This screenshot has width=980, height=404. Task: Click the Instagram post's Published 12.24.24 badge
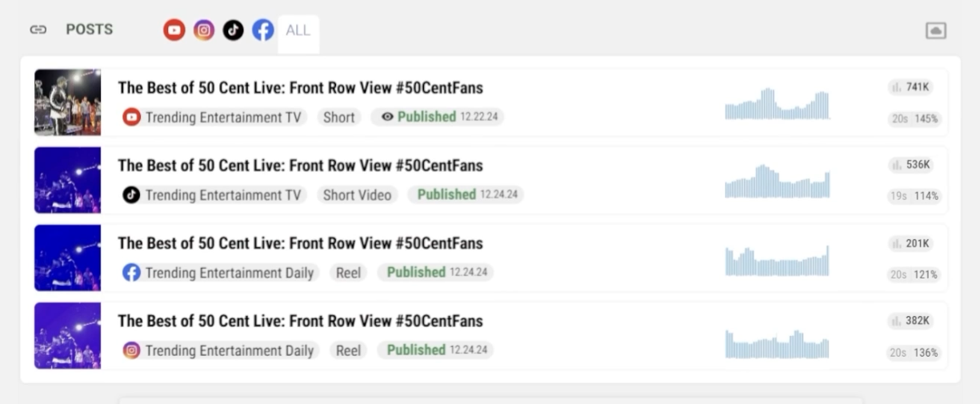[x=435, y=350]
